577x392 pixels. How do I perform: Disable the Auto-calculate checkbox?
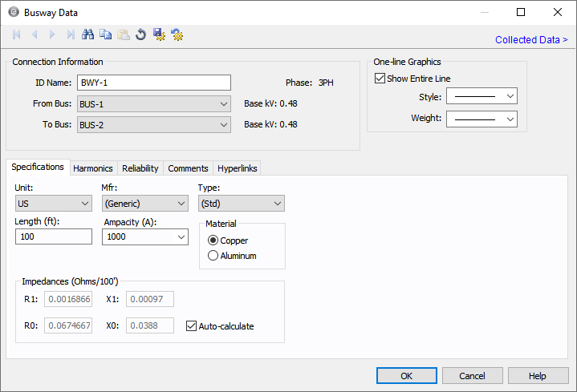pyautogui.click(x=192, y=326)
